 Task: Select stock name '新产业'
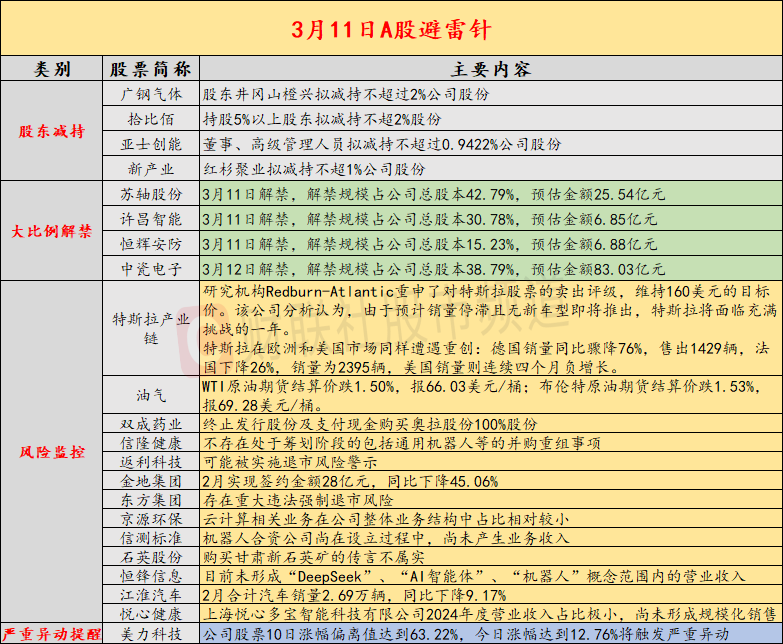151,169
